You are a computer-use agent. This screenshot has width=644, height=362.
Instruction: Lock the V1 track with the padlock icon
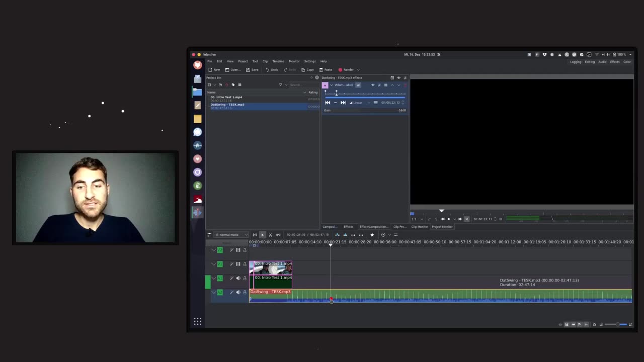pos(245,264)
